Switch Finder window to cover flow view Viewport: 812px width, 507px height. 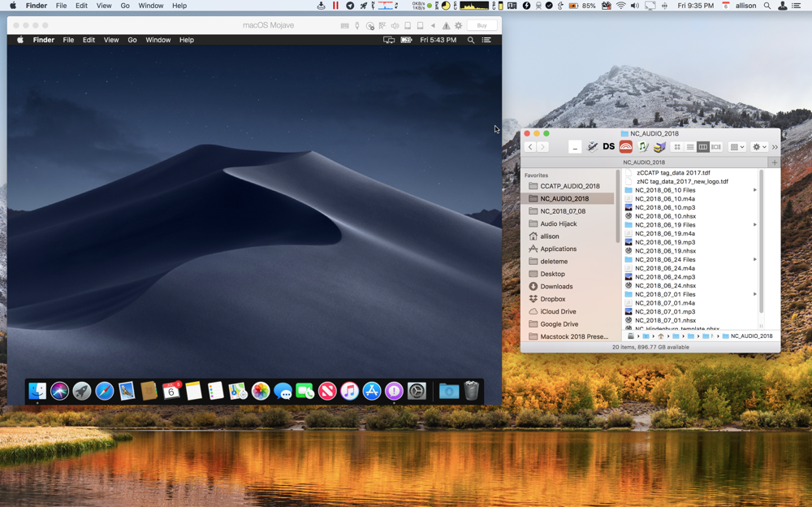point(716,147)
